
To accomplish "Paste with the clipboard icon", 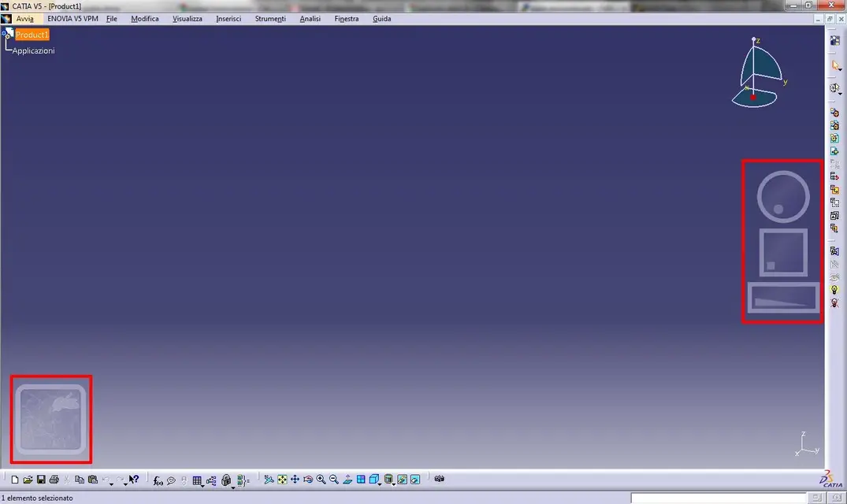I will tap(92, 479).
